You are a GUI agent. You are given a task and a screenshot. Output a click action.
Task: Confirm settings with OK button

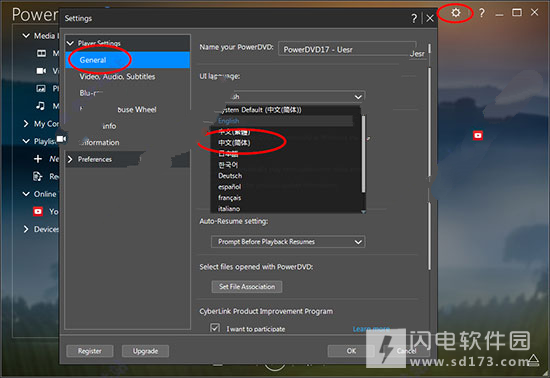[351, 351]
